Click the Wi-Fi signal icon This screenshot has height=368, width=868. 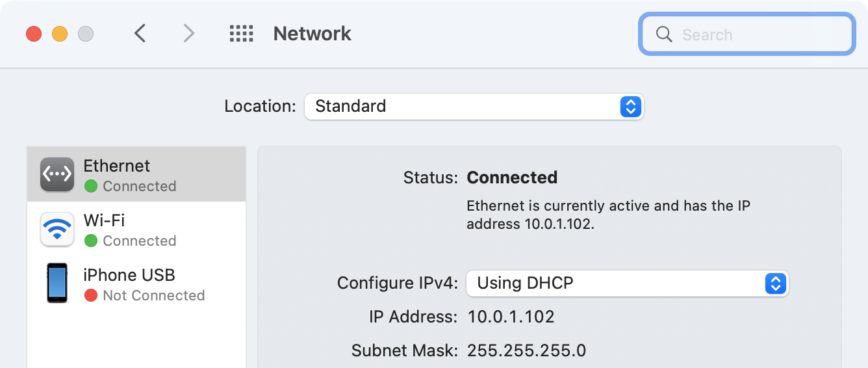click(x=57, y=229)
